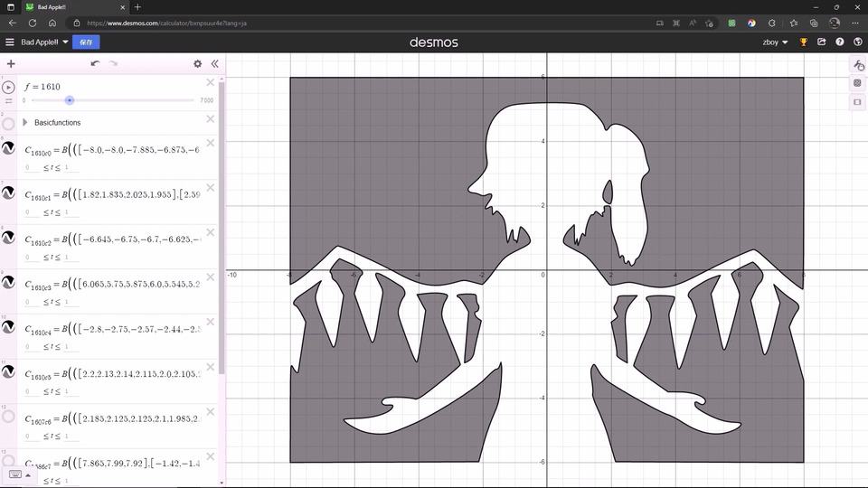
Task: Share the graph
Action: point(822,42)
